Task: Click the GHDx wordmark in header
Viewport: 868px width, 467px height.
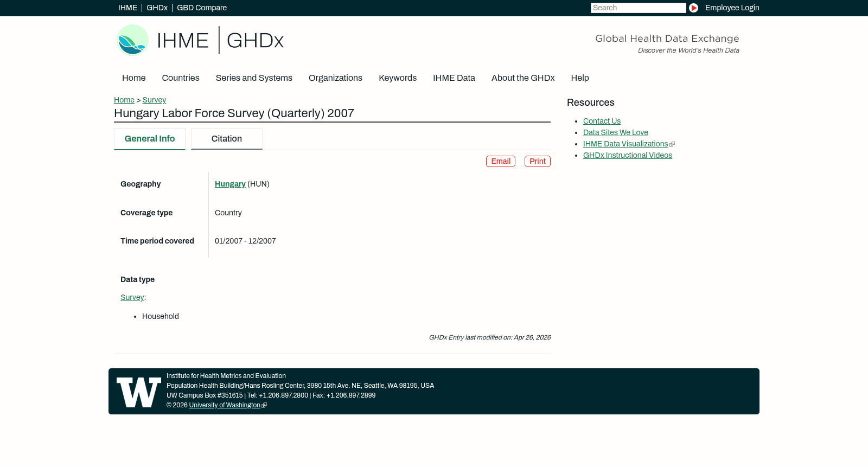Action: [x=255, y=41]
